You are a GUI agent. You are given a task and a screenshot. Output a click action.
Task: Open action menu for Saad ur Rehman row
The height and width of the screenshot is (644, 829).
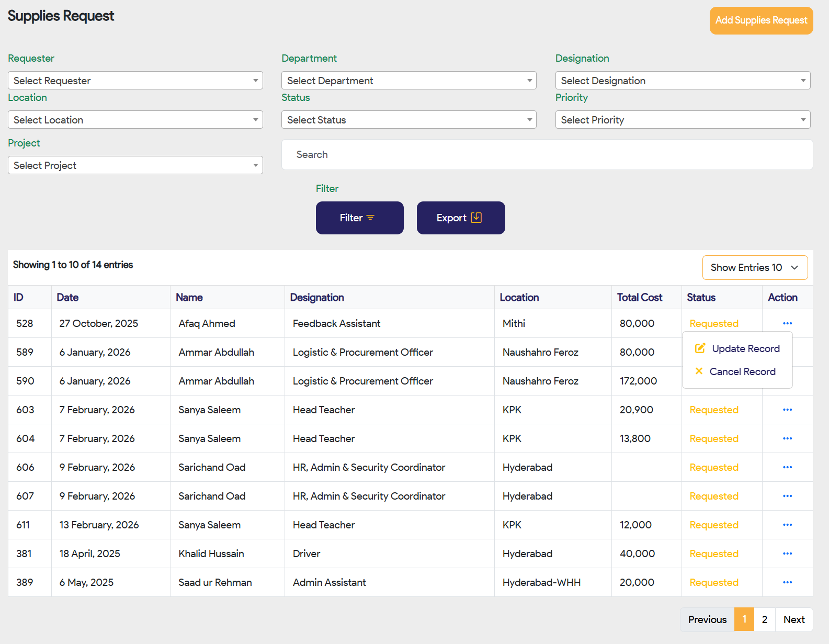[787, 582]
